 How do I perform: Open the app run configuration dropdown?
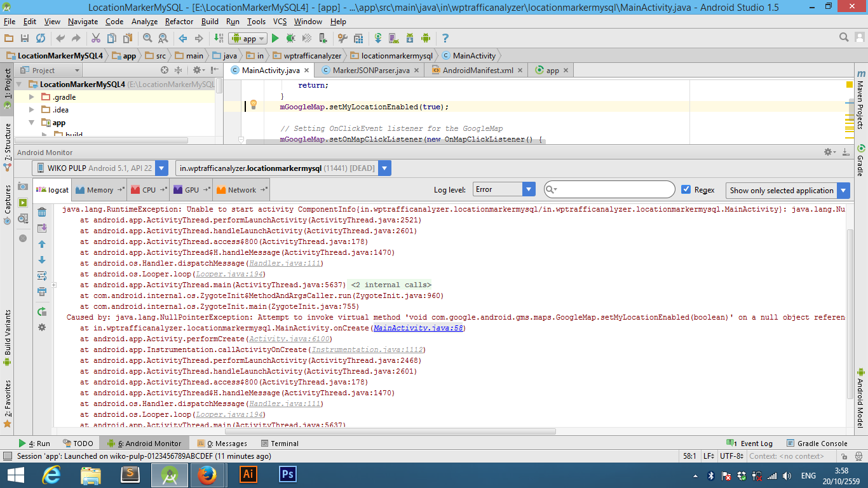coord(248,39)
